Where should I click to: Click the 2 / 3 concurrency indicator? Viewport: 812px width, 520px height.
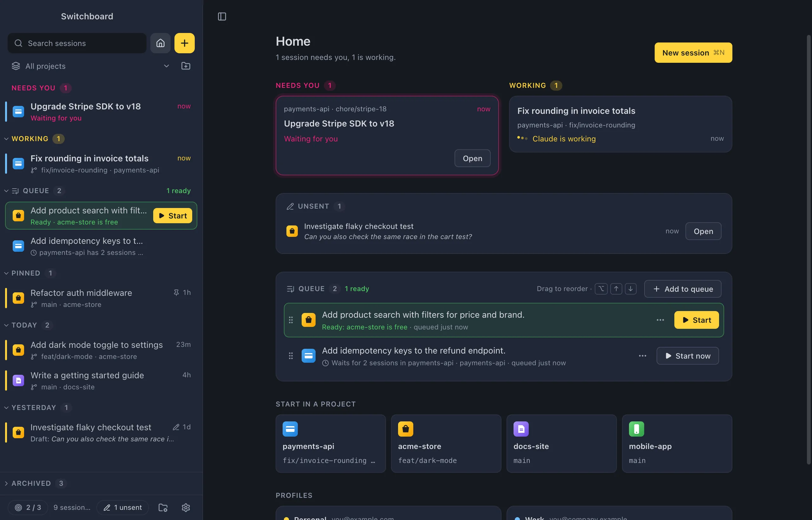tap(28, 508)
